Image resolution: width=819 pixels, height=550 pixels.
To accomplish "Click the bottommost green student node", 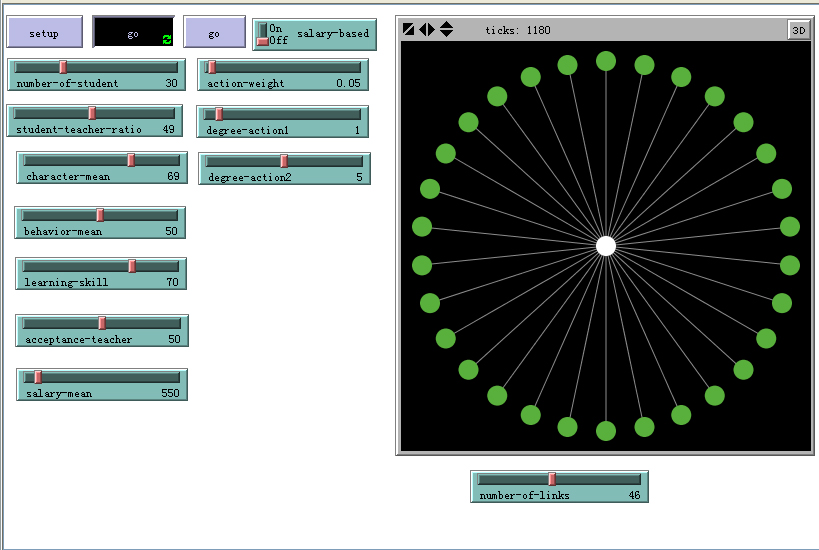I will pyautogui.click(x=606, y=431).
